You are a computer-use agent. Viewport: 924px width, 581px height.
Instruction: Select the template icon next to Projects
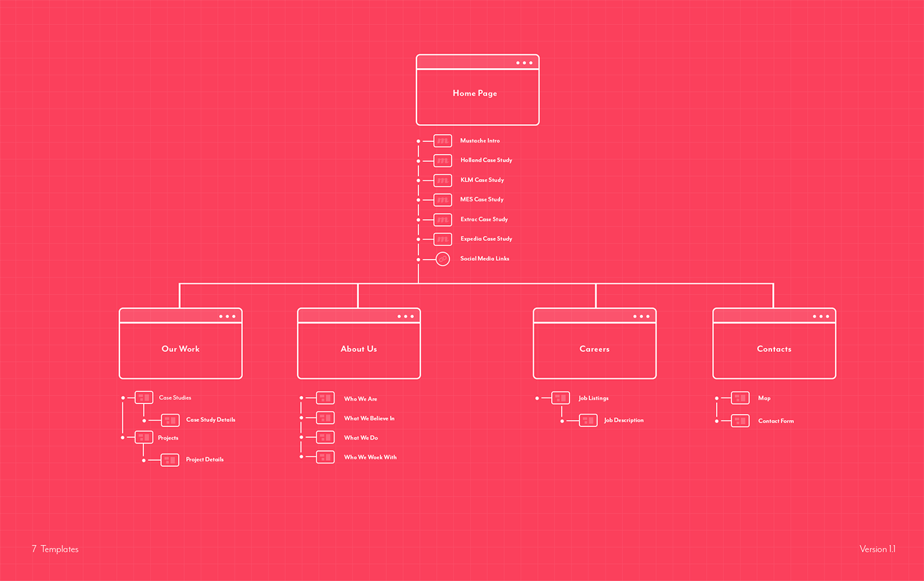pyautogui.click(x=144, y=437)
